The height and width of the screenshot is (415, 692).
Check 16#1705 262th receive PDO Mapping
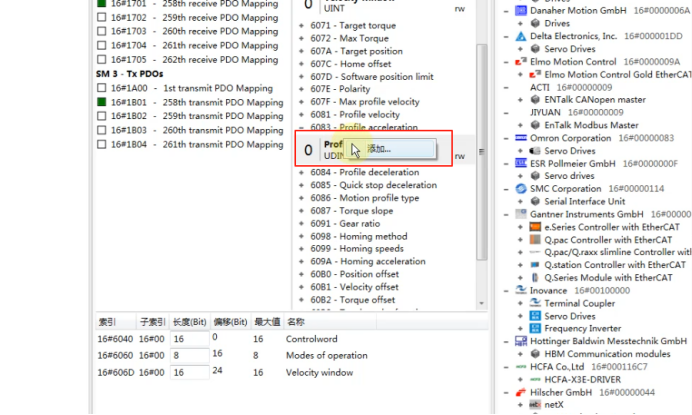(x=102, y=60)
